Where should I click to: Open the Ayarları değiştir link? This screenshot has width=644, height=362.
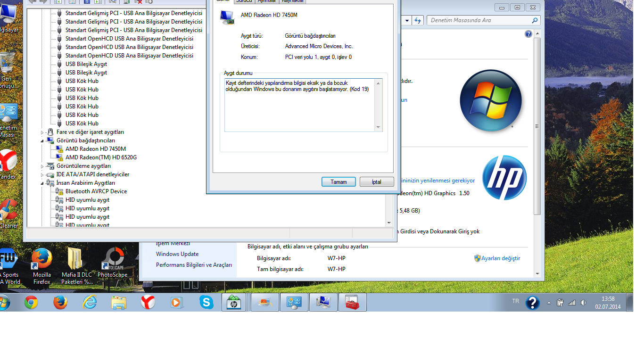tap(500, 258)
